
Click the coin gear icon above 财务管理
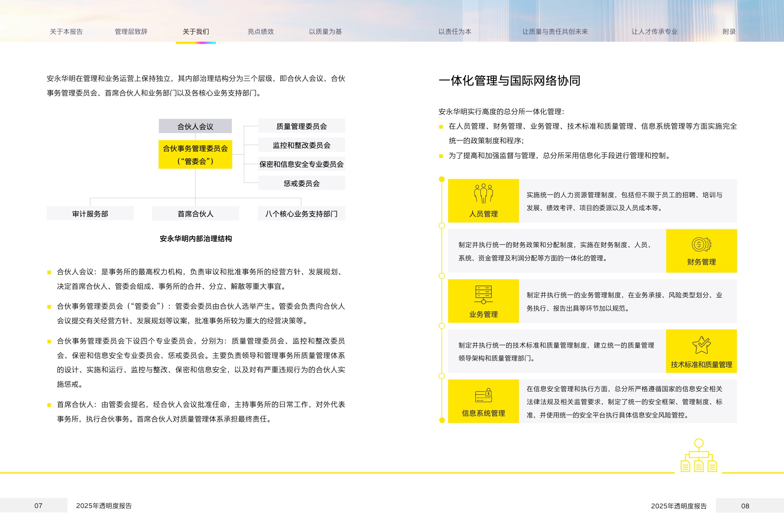701,244
